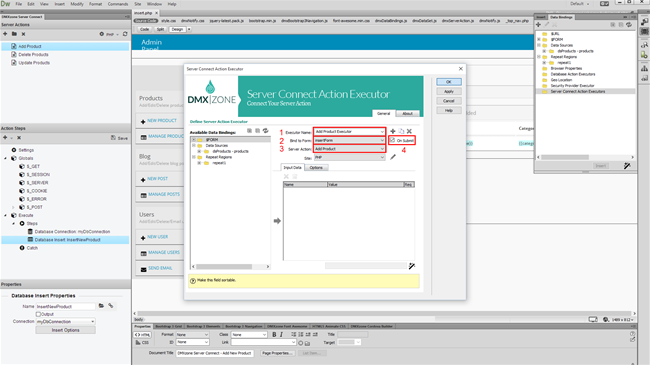
Task: Add a new executor with the plus icon
Action: 393,131
